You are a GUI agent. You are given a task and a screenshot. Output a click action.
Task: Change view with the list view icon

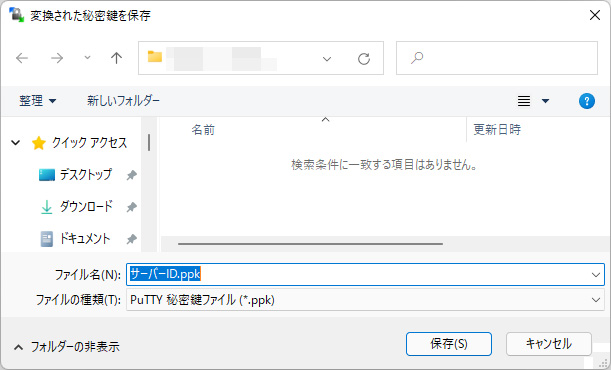524,101
